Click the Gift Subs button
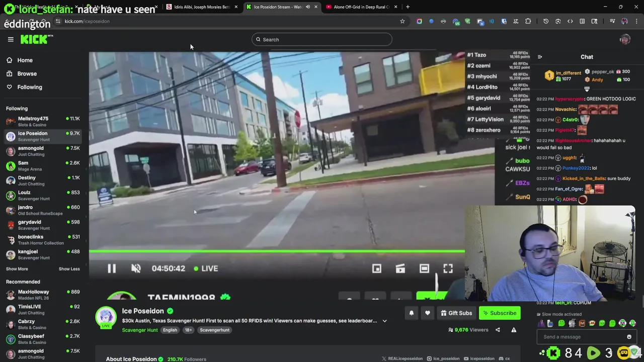644x362 pixels. click(456, 313)
